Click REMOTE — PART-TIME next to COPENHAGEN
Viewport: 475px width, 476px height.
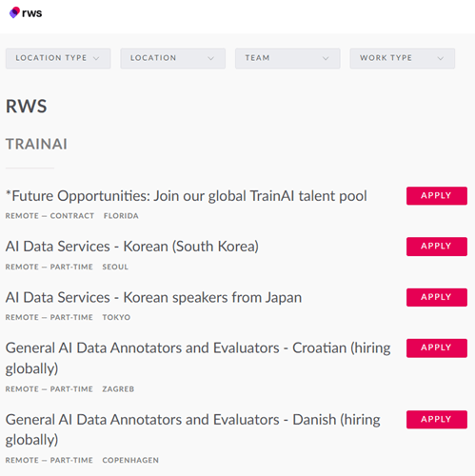tap(49, 460)
